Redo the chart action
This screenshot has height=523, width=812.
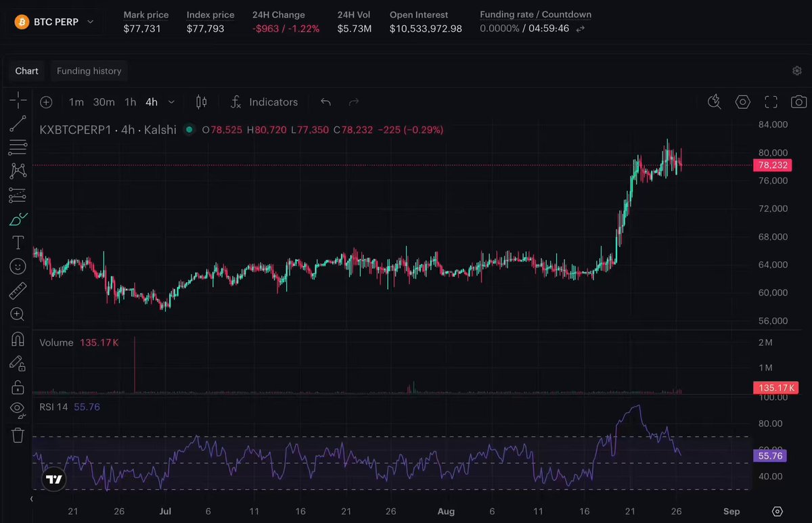click(353, 102)
